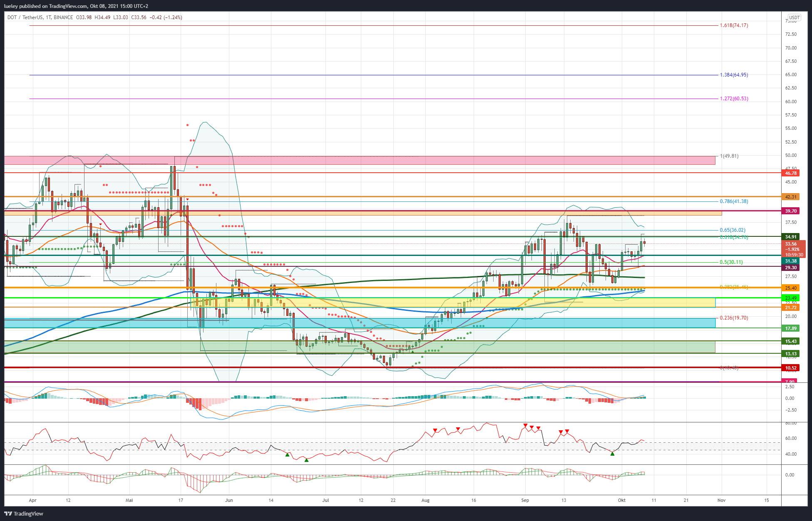
Task: Click the orange 25.40 price label
Action: (791, 288)
